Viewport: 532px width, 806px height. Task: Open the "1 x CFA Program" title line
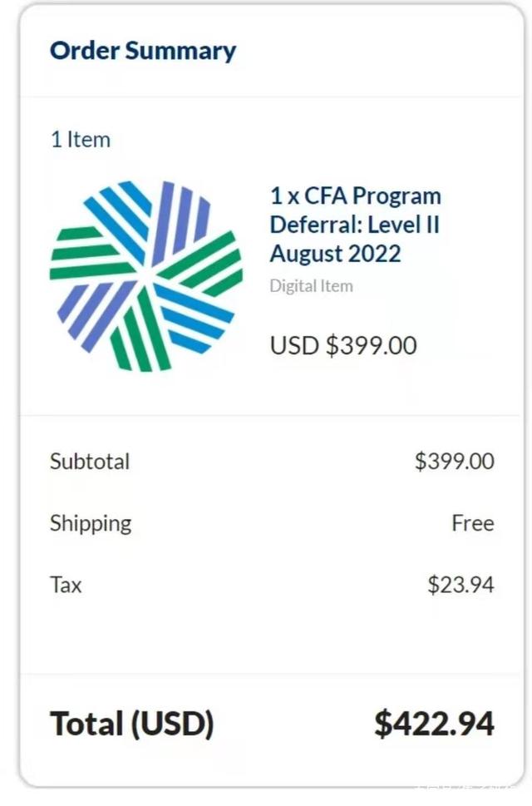(355, 196)
